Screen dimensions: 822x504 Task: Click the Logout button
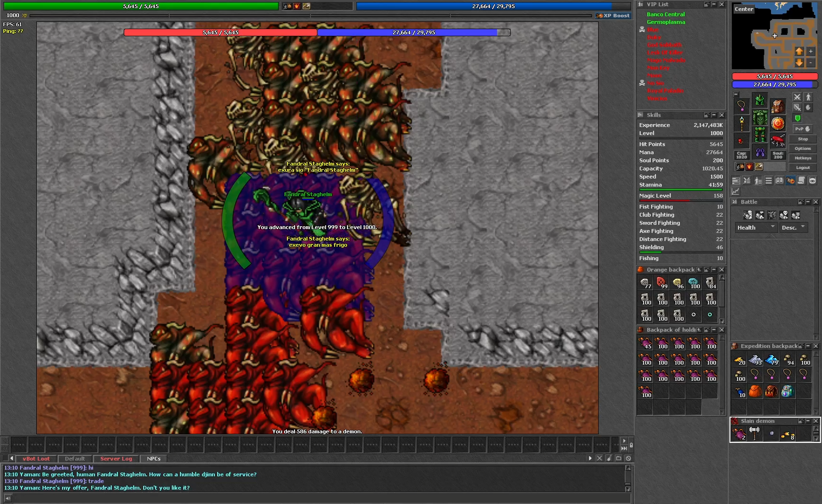click(x=802, y=168)
